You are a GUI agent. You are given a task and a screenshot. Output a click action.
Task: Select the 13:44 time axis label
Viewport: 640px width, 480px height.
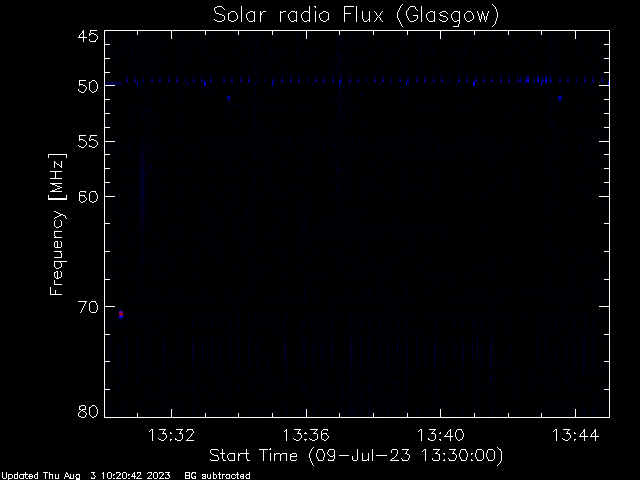coord(576,435)
